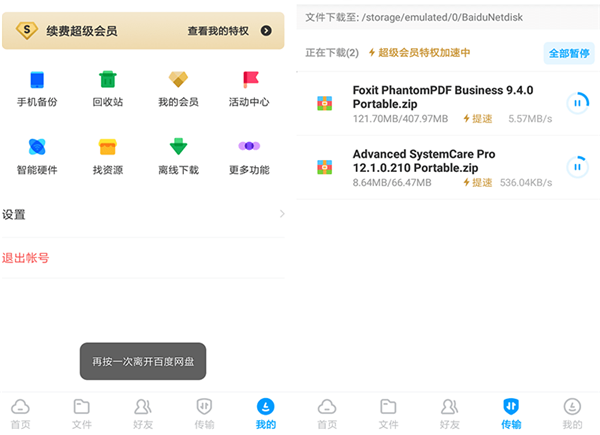Click the download path /storage/emulated/0/BaiduNetdisk
Image resolution: width=600 pixels, height=435 pixels.
pos(442,17)
